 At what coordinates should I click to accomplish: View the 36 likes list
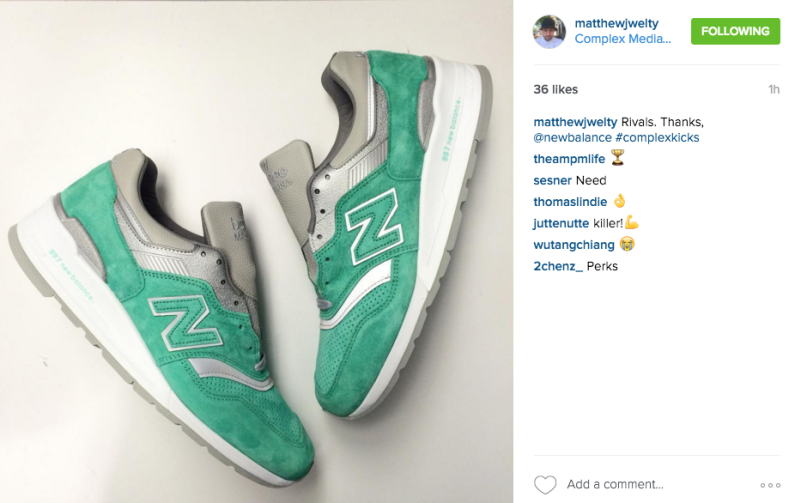(556, 89)
